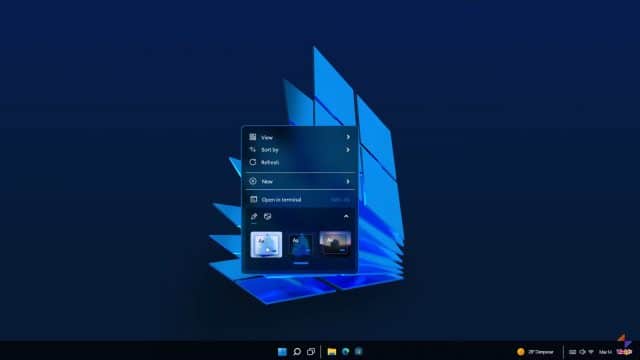Expand the View submenu arrow
Screen dimensions: 640x360
(348, 137)
